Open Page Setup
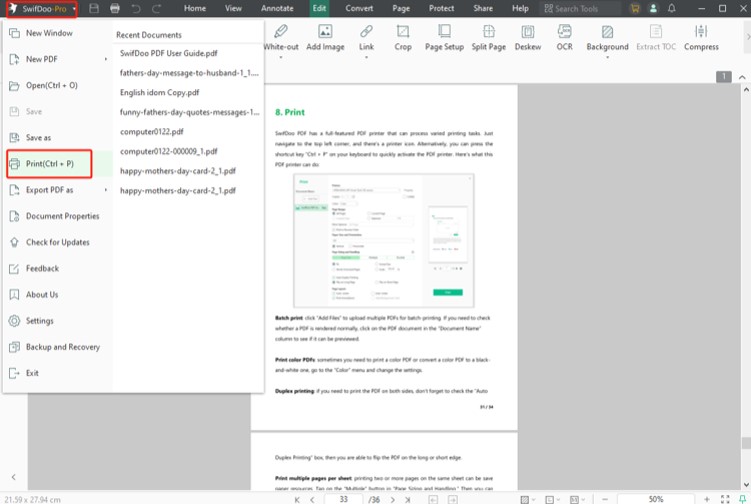The image size is (751, 504). point(444,38)
